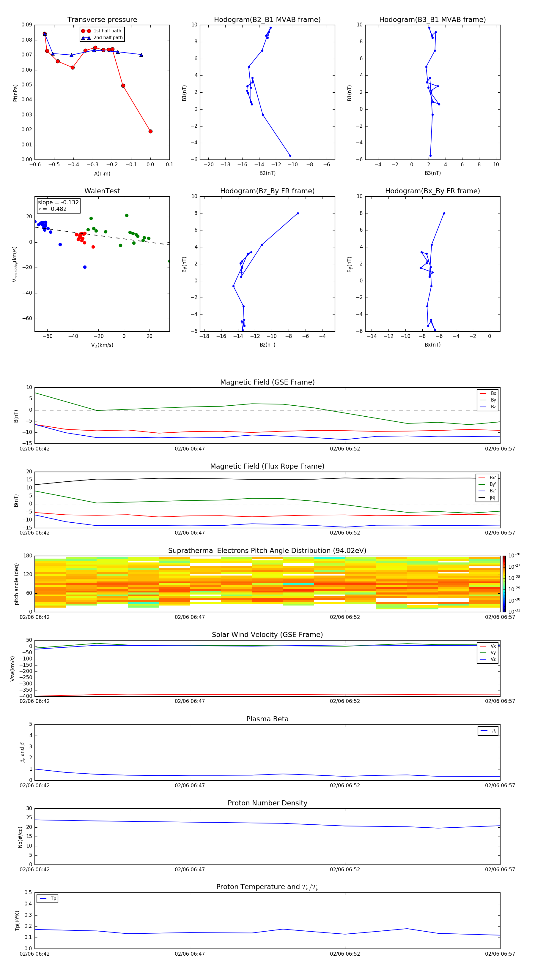Click the "A(T·m)" x-axis label
Viewport: 535px width, 980px height.
pos(102,174)
